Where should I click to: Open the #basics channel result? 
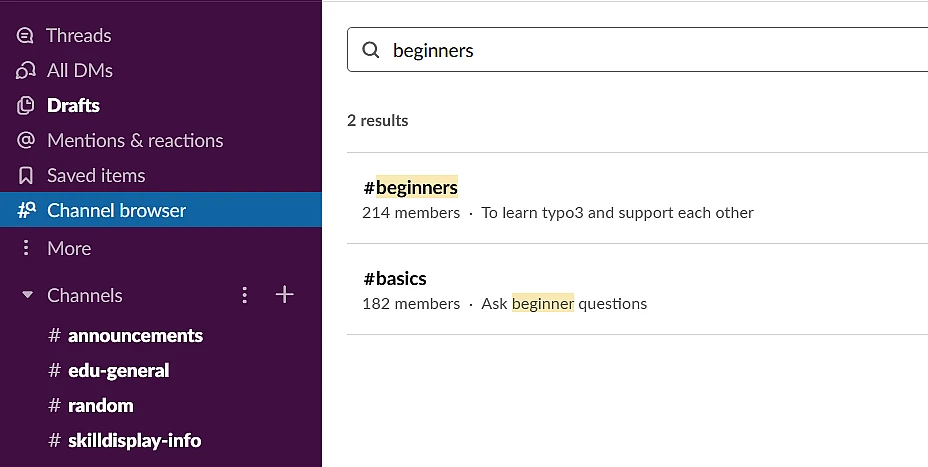point(395,278)
